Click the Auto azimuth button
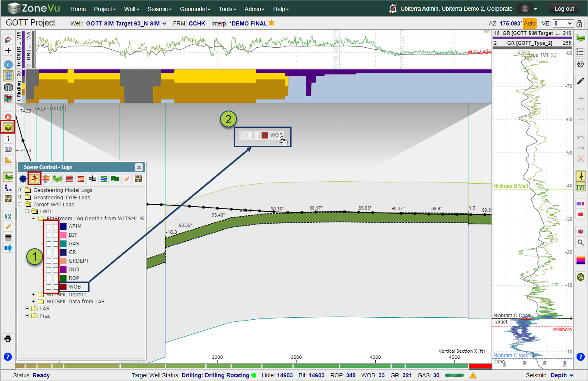This screenshot has height=381, width=588. point(530,23)
